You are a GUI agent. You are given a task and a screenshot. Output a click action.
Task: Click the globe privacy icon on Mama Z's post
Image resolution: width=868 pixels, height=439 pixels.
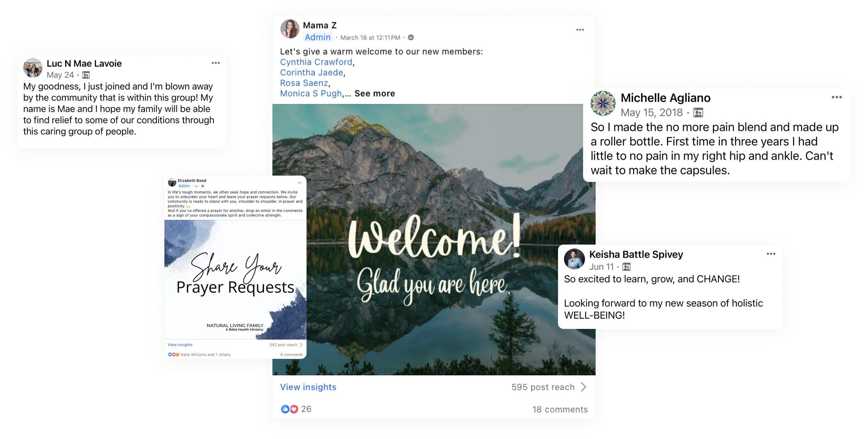(411, 37)
